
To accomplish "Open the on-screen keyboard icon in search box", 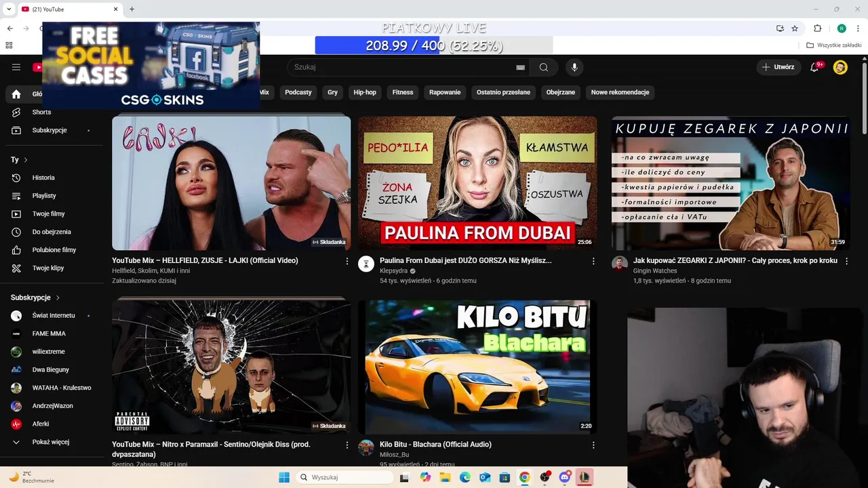I will tap(520, 67).
